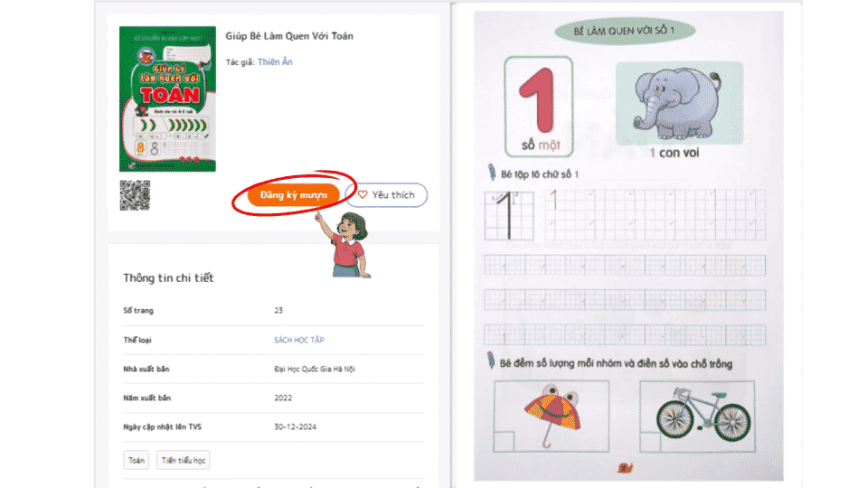Select the Tiền tiểu học tag
The image size is (868, 488).
(x=184, y=460)
